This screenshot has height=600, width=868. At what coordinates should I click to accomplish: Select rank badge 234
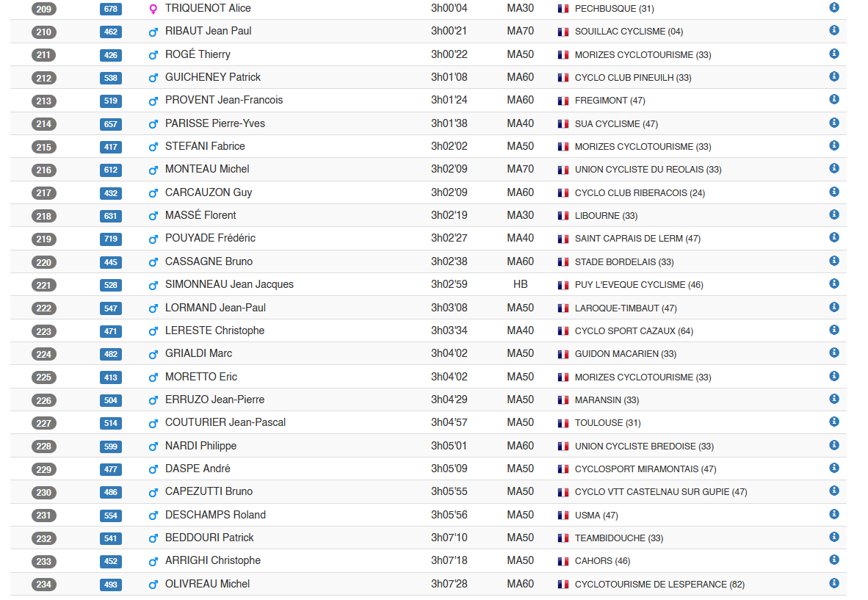pos(44,585)
